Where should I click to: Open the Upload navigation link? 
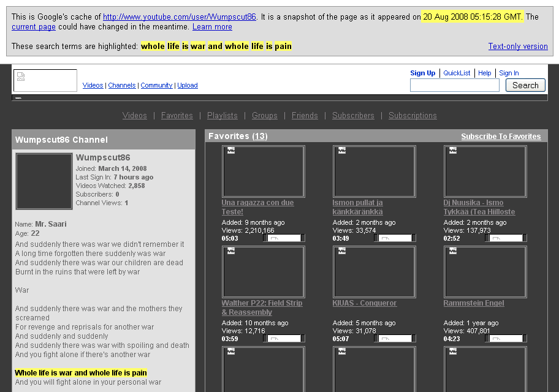(188, 85)
